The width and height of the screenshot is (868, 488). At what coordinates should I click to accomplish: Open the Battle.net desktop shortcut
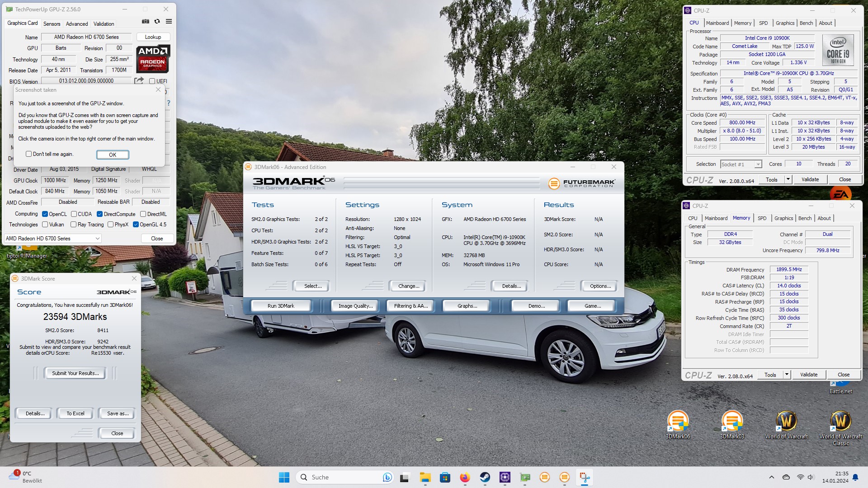[840, 388]
